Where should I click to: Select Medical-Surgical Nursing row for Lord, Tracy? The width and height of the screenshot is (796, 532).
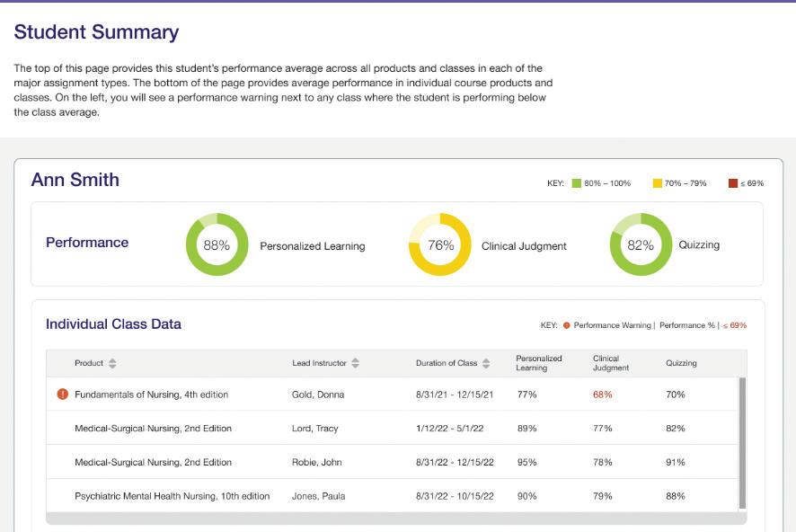click(x=153, y=429)
